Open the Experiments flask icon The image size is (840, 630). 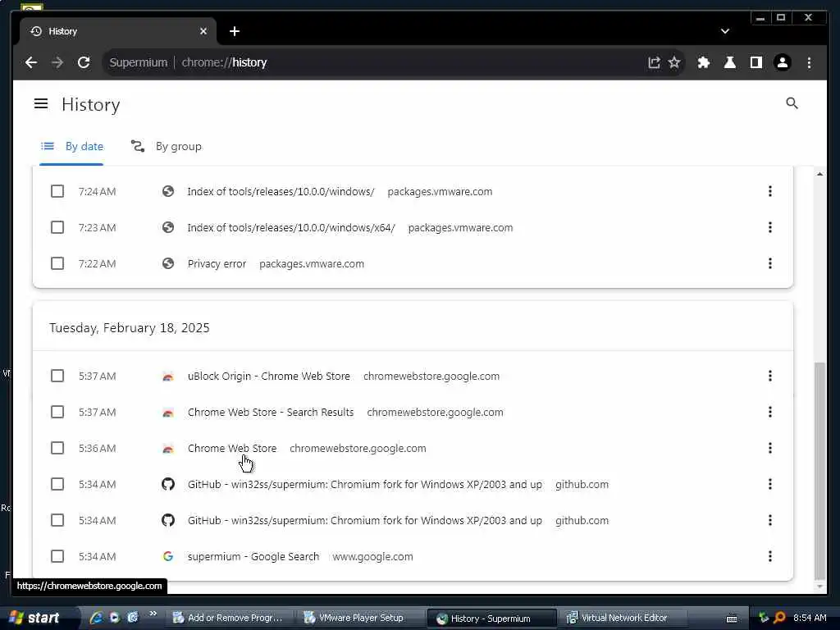(729, 62)
